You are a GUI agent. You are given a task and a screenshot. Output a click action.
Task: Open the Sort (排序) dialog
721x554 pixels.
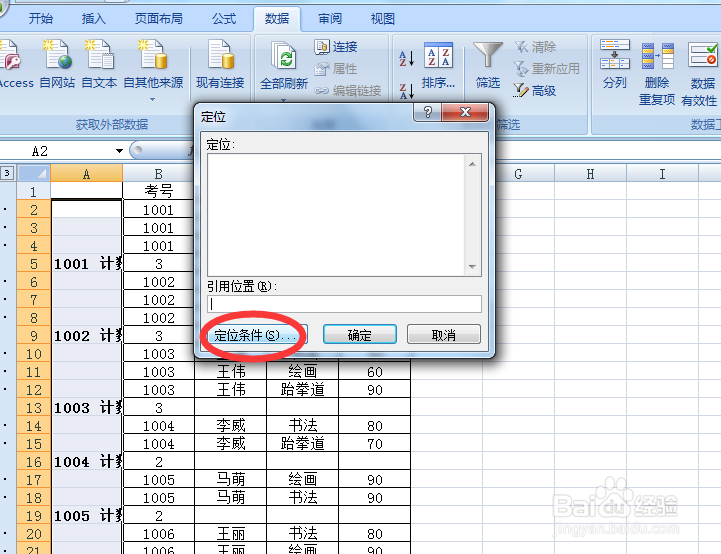click(438, 65)
